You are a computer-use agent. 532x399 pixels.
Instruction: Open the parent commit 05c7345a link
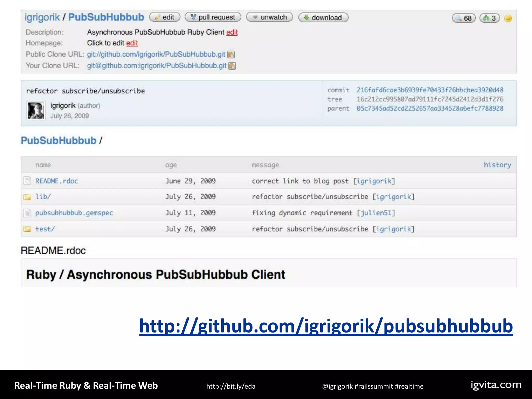[x=430, y=108]
